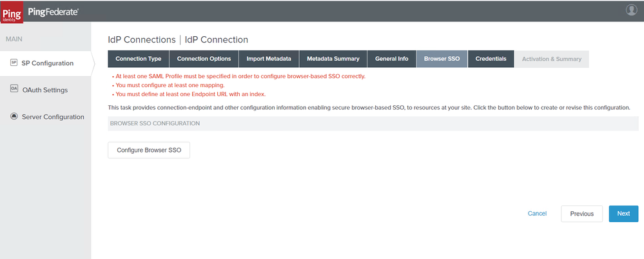Open the user account profile icon
This screenshot has height=259, width=644.
631,10
